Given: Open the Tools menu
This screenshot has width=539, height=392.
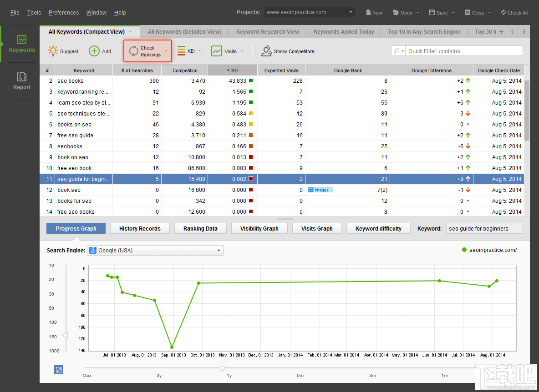Looking at the screenshot, I should (34, 13).
